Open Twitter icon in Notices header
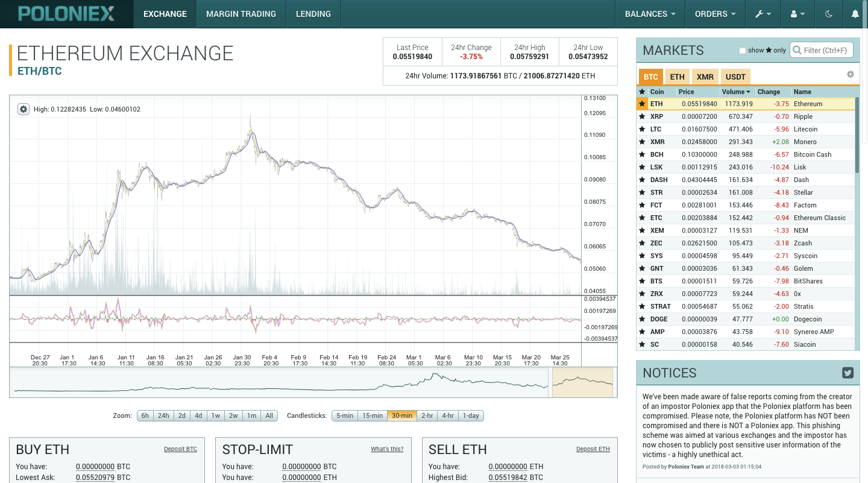 click(x=848, y=373)
